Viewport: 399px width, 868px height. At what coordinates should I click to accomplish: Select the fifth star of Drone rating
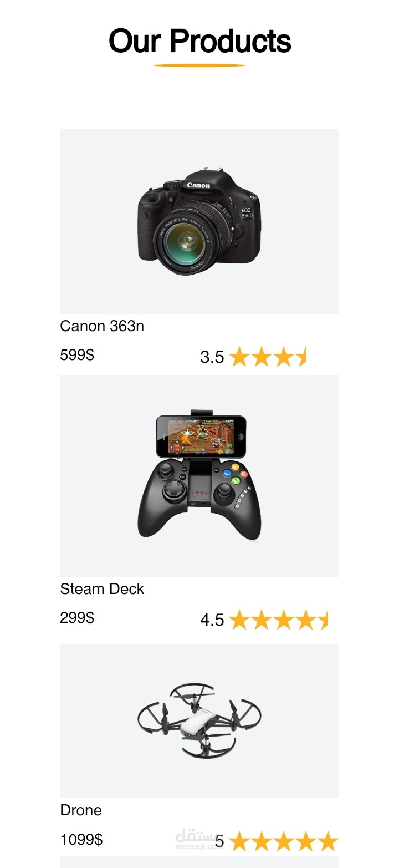(328, 841)
